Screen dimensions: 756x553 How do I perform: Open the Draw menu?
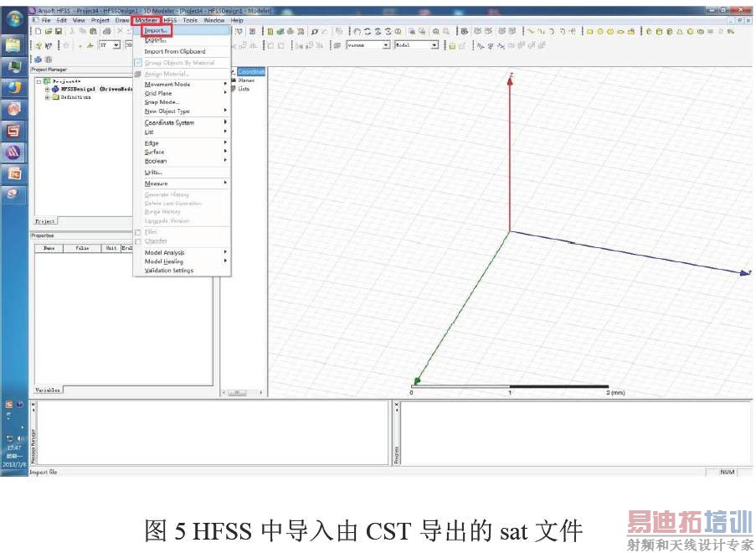click(x=122, y=20)
